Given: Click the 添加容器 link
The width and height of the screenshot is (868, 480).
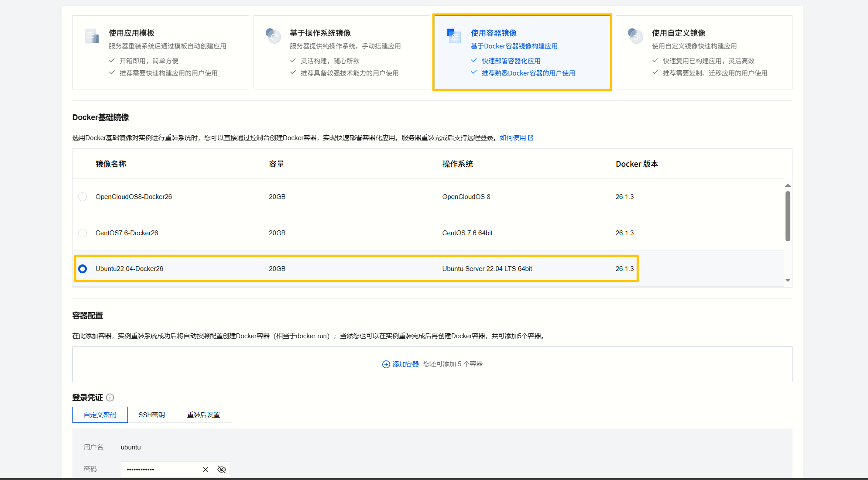Looking at the screenshot, I should pos(405,364).
